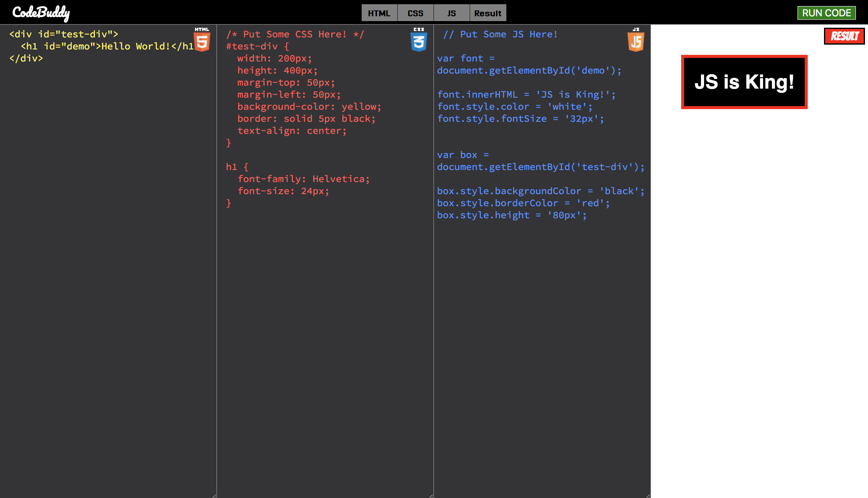
Task: Click the red border of result box
Action: (x=683, y=82)
